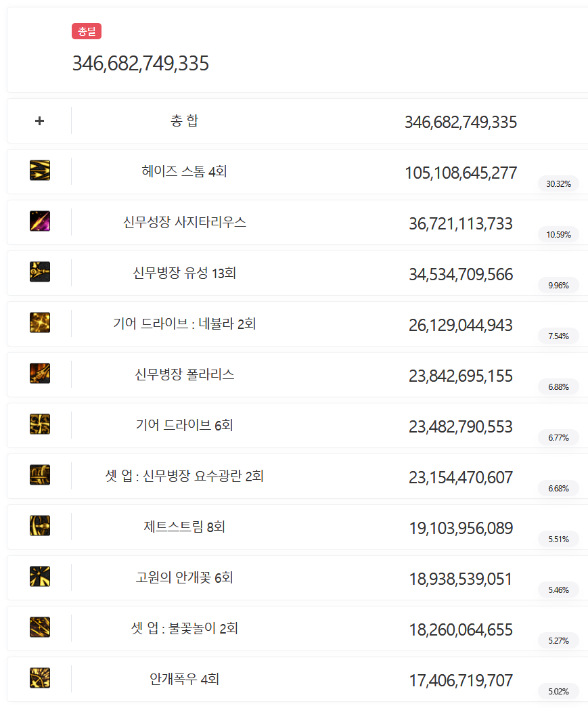Screen dimensions: 588x708
Task: Expand the 총 합 row with plus
Action: 40,121
